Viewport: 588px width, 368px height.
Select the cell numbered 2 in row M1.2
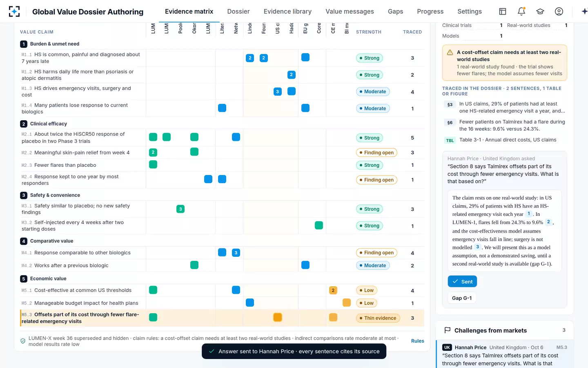pyautogui.click(x=291, y=74)
